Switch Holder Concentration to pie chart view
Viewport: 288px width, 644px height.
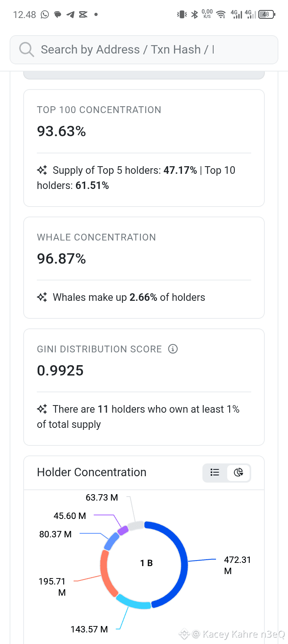[x=238, y=472]
